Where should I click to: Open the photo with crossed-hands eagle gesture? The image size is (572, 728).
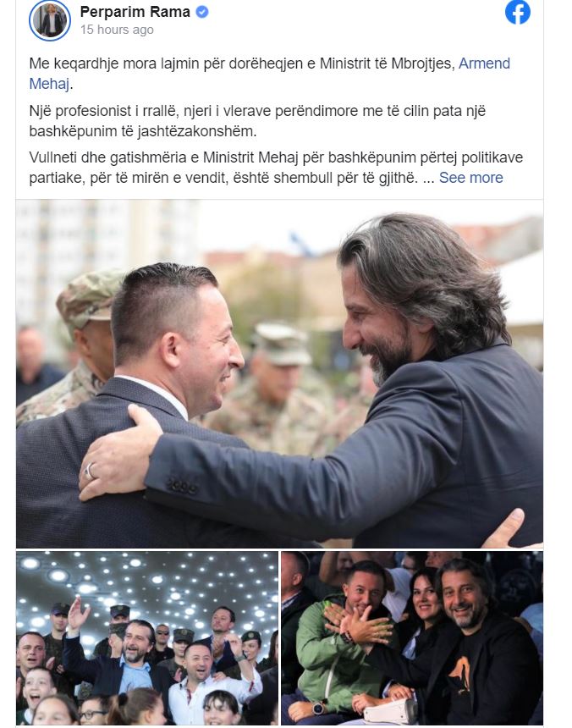point(412,638)
